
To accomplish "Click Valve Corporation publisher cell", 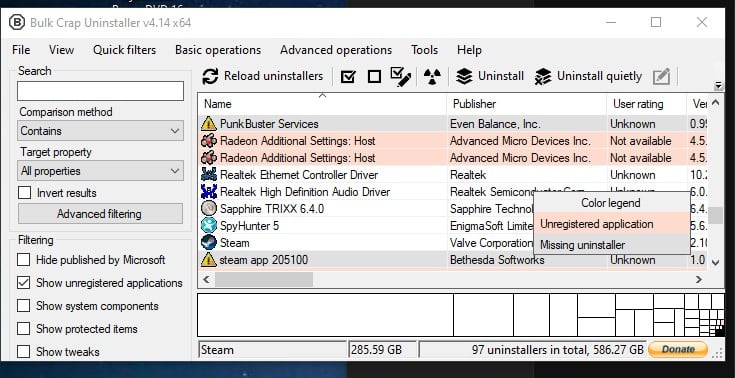I will (x=491, y=242).
